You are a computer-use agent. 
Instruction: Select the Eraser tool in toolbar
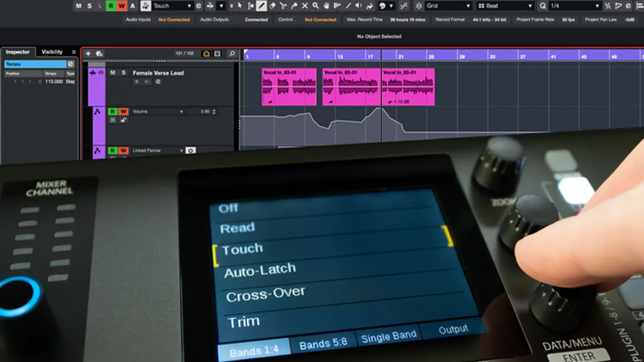[x=272, y=6]
